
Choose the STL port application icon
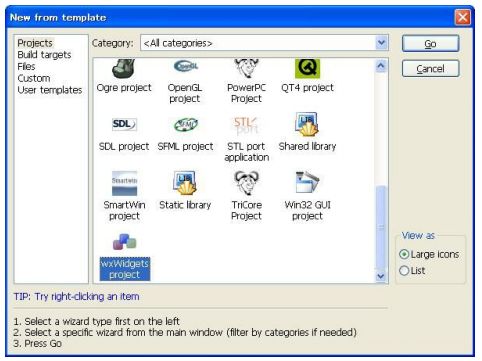tap(246, 125)
